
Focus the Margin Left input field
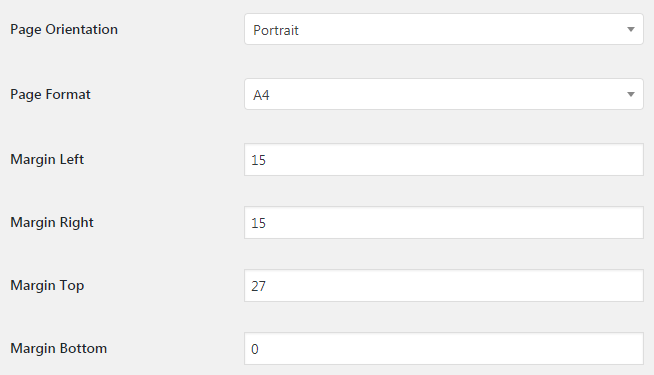(444, 160)
